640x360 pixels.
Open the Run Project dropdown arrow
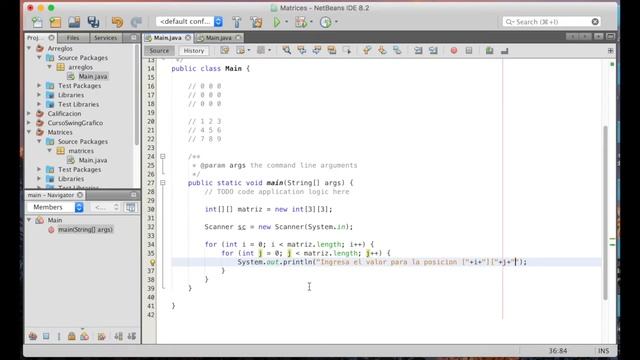tap(287, 22)
